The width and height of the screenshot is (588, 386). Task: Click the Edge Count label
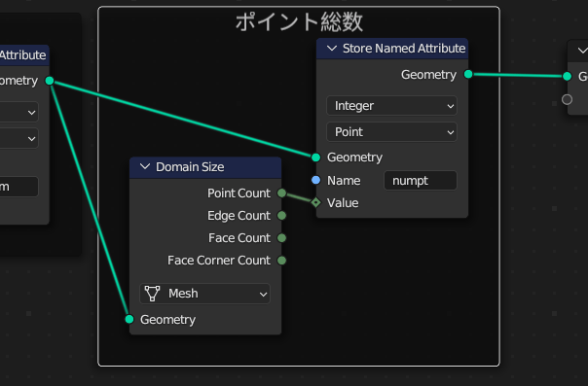click(x=239, y=216)
